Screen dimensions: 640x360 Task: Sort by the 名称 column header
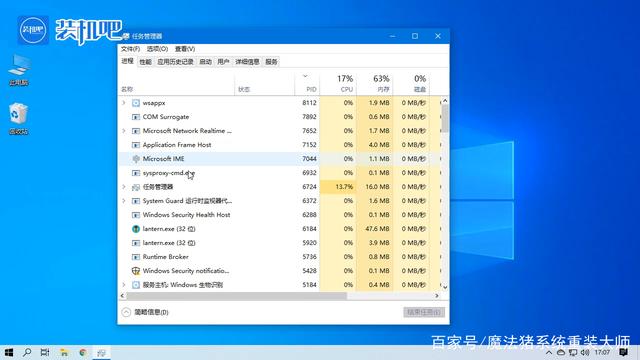tap(176, 83)
